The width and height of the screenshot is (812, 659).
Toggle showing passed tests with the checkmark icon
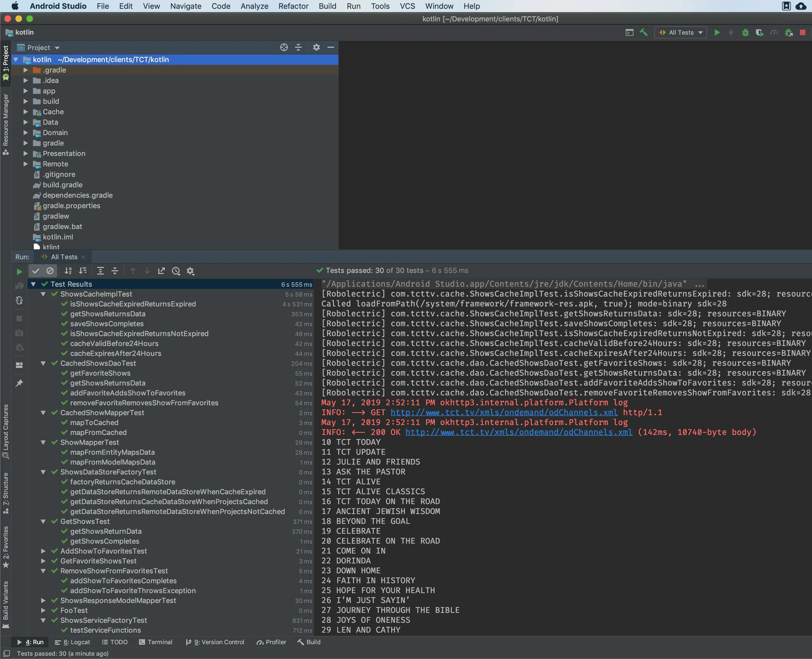36,271
